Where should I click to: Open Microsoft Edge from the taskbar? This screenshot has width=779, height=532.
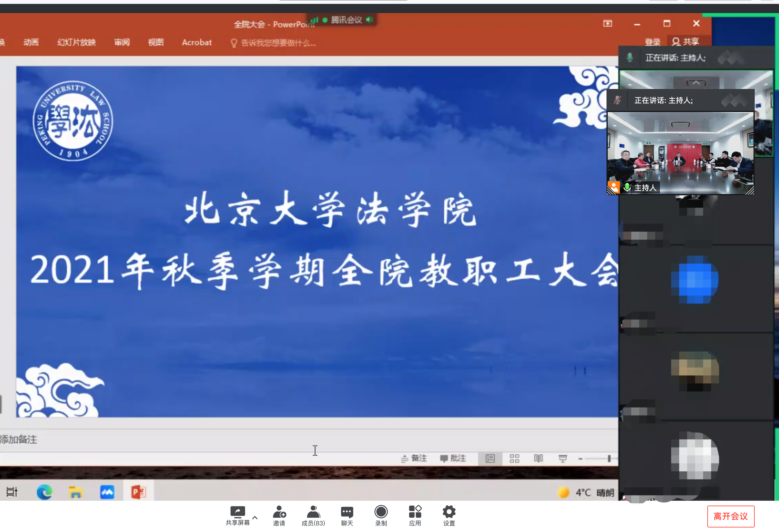pyautogui.click(x=44, y=492)
